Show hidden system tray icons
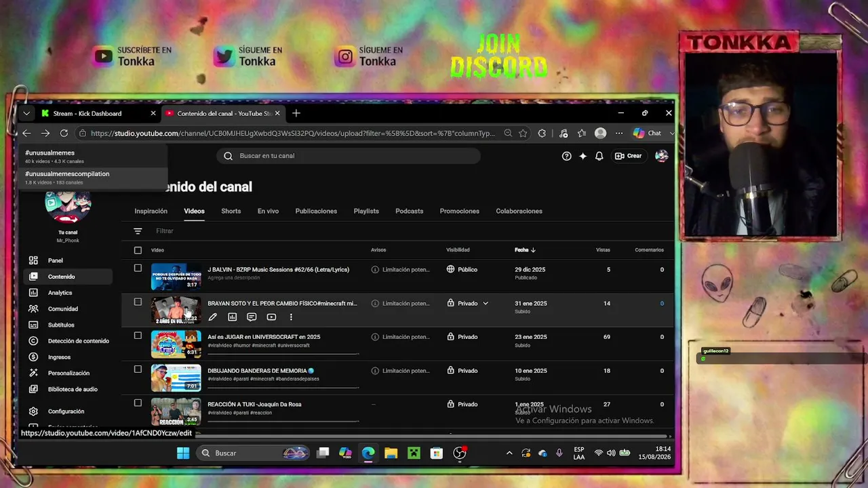 [509, 453]
